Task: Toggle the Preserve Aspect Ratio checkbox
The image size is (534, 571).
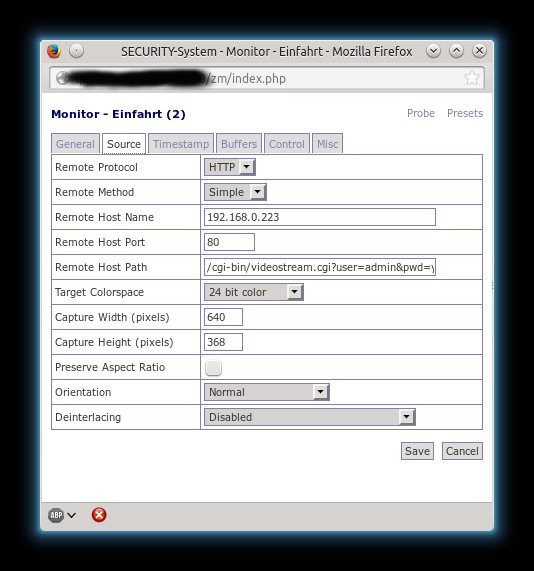Action: coord(213,367)
